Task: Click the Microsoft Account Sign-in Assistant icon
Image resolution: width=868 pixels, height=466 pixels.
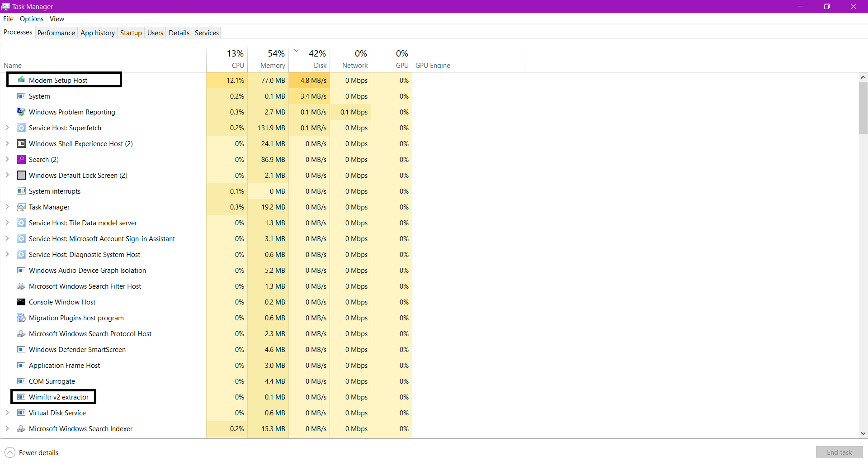Action: [x=21, y=238]
